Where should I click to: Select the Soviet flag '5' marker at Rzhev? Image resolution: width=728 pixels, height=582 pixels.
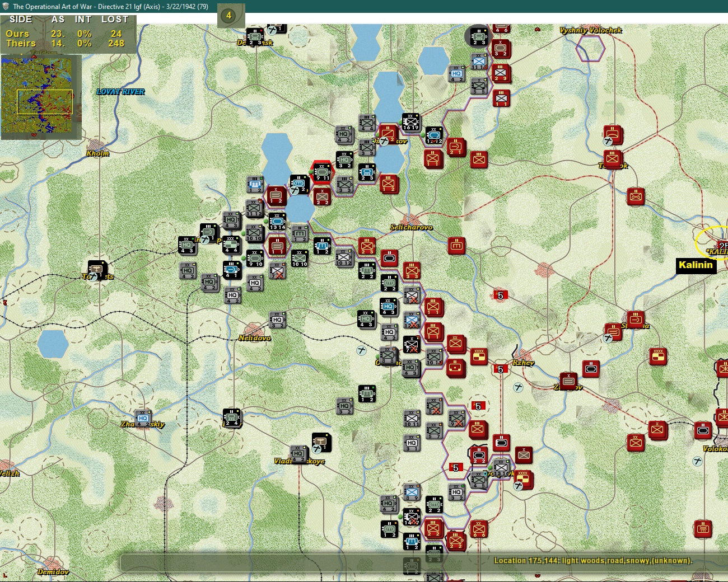click(x=501, y=369)
